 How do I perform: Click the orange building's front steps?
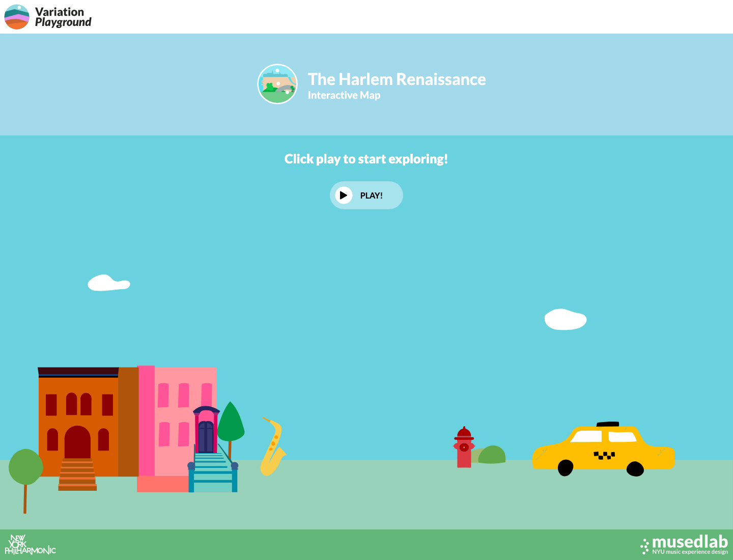77,474
